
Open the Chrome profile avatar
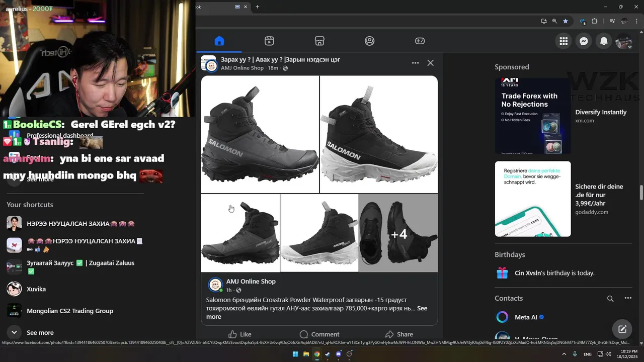point(624,21)
